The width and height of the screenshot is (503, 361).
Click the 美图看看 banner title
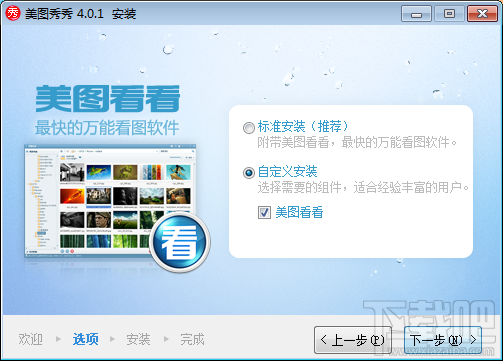tap(108, 98)
